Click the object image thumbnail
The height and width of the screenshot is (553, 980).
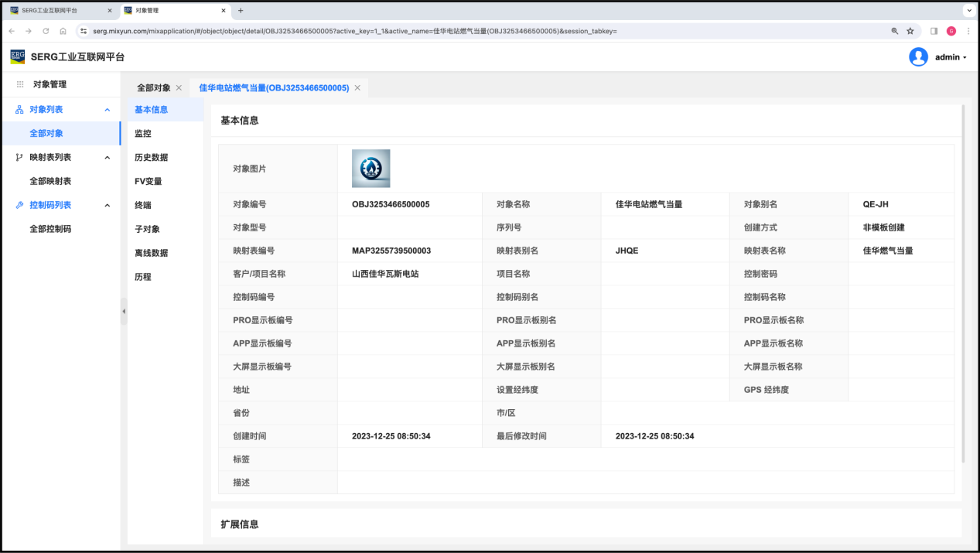(x=370, y=169)
